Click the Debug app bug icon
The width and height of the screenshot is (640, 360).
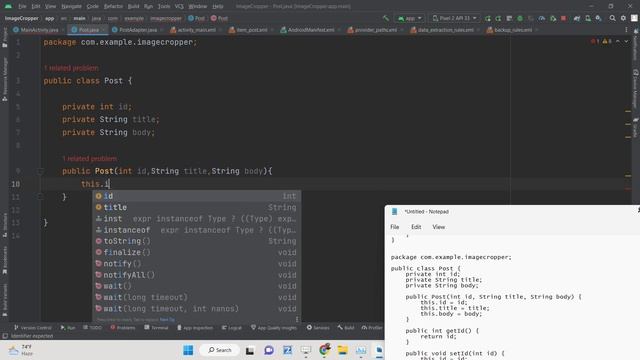(520, 18)
